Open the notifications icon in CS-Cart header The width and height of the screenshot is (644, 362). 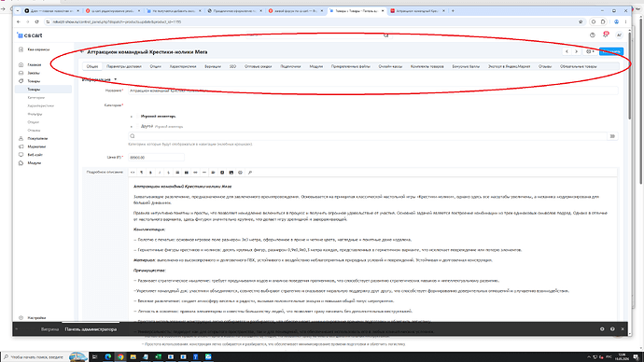tap(606, 35)
